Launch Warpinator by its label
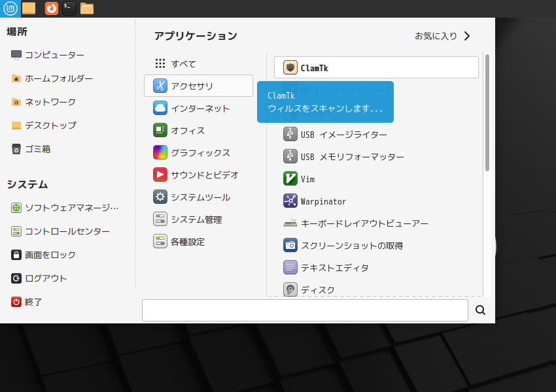Image resolution: width=556 pixels, height=392 pixels. [323, 201]
